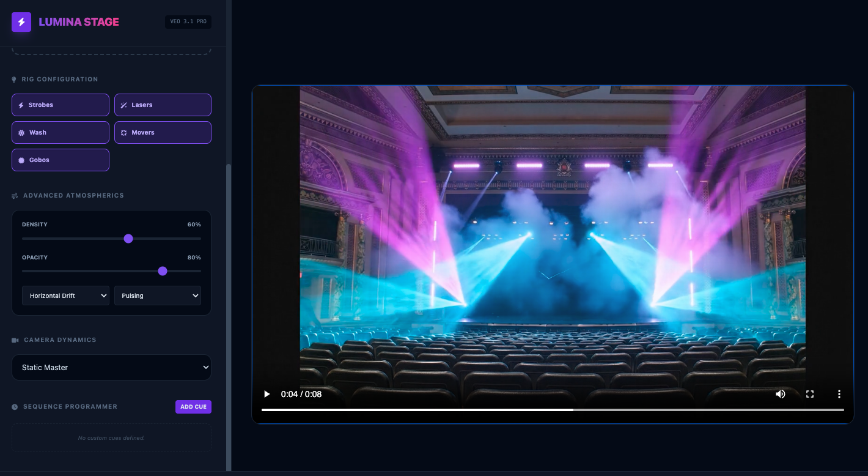Screen dimensions: 868x476
Task: Click the Lumina Stage lightning logo
Action: coord(20,22)
